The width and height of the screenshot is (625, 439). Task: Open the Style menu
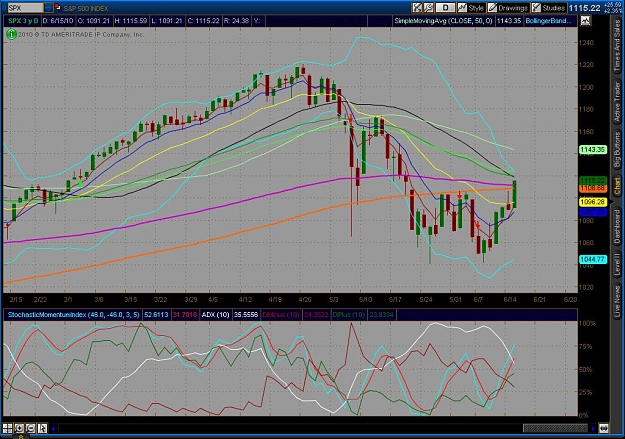click(x=471, y=8)
